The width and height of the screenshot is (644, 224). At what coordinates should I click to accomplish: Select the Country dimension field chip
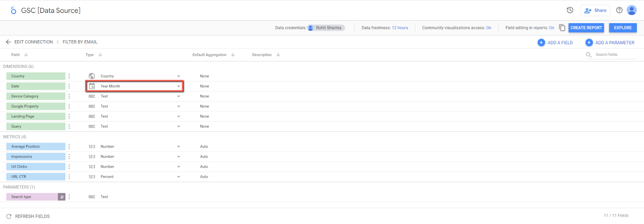36,76
